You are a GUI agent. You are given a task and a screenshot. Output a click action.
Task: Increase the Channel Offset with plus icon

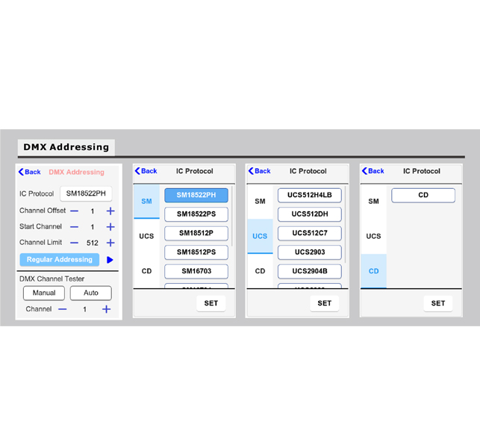pos(110,211)
